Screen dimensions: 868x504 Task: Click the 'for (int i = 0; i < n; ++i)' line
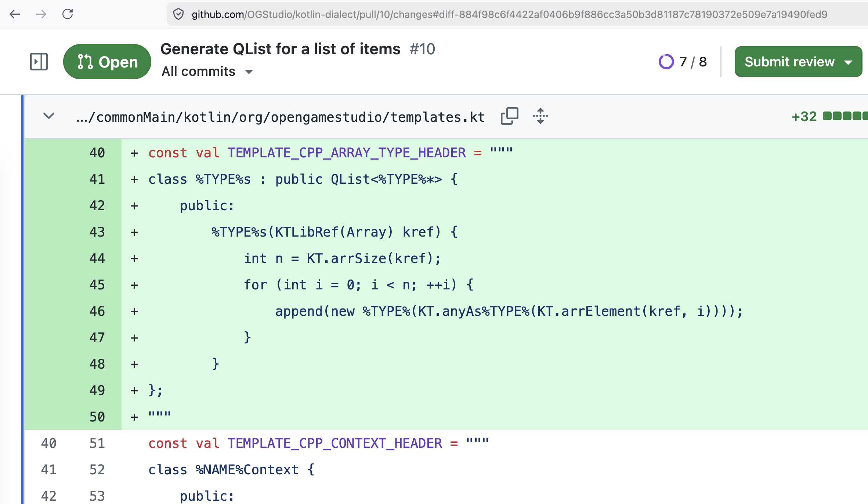(x=359, y=285)
